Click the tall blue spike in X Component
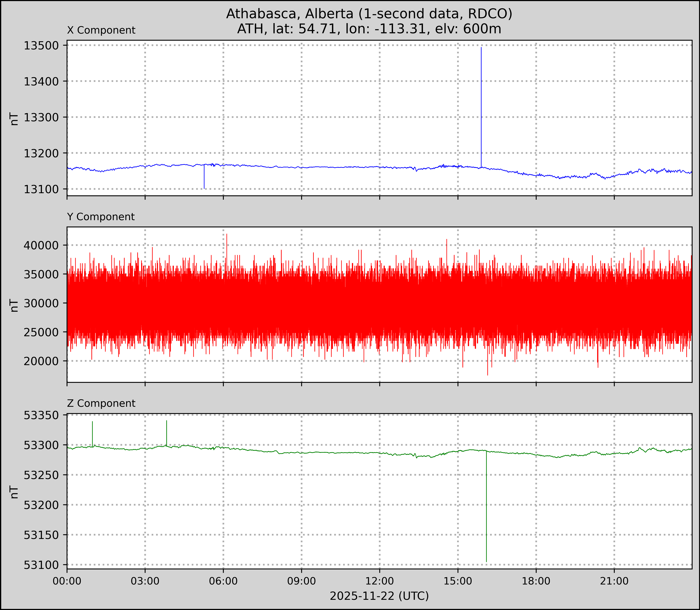This screenshot has height=610, width=700. [x=481, y=102]
